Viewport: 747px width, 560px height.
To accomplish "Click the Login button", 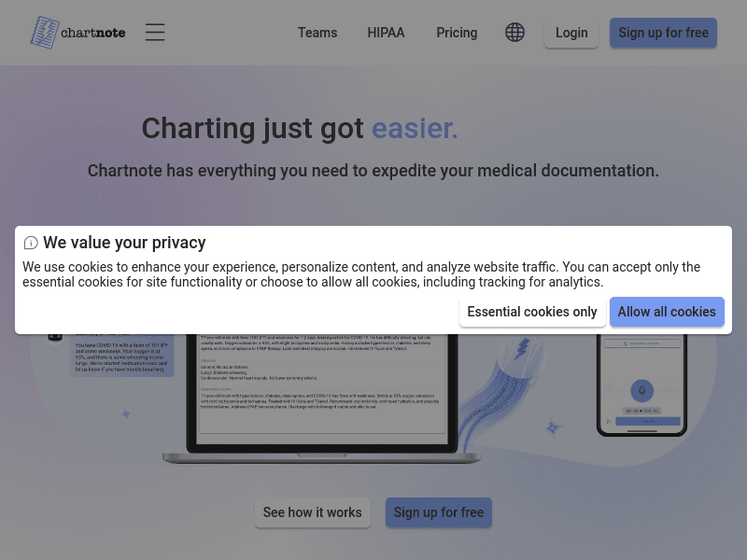I will (x=571, y=33).
